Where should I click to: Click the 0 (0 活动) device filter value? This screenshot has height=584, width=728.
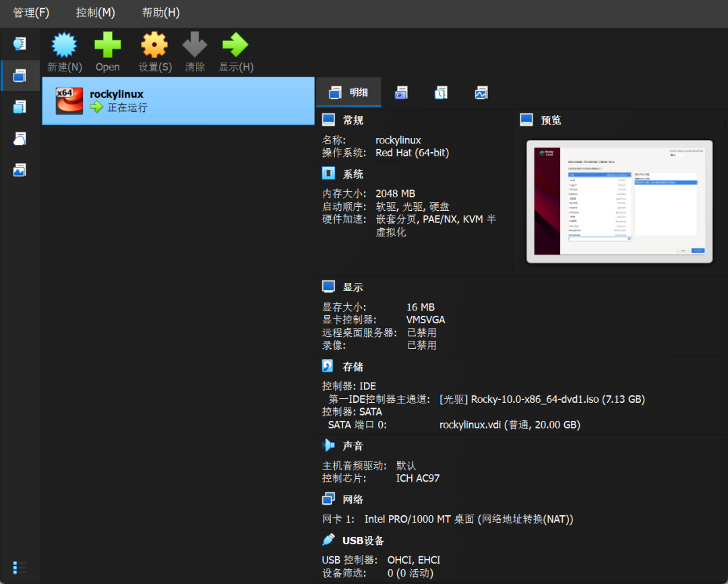click(x=411, y=573)
